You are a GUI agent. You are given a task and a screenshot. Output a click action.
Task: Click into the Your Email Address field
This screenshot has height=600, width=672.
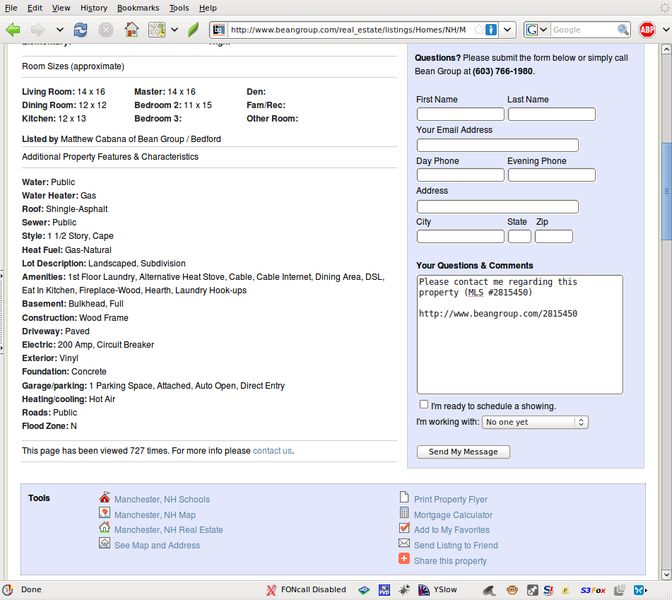point(497,145)
